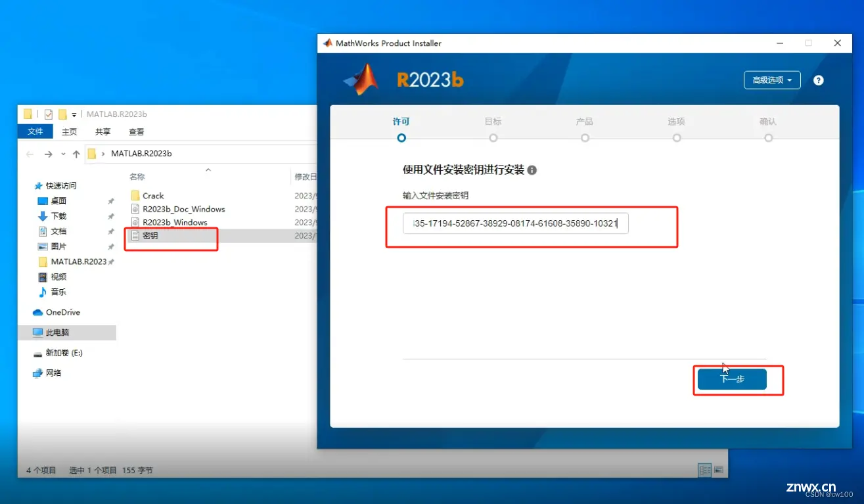Click the download arrow icon next to 下载

click(x=43, y=216)
